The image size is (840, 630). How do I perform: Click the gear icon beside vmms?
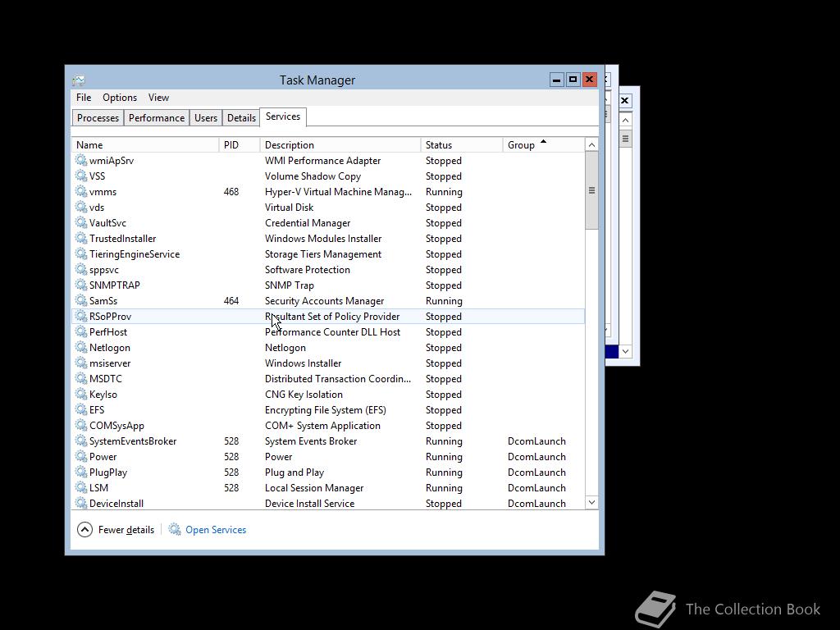tap(81, 191)
